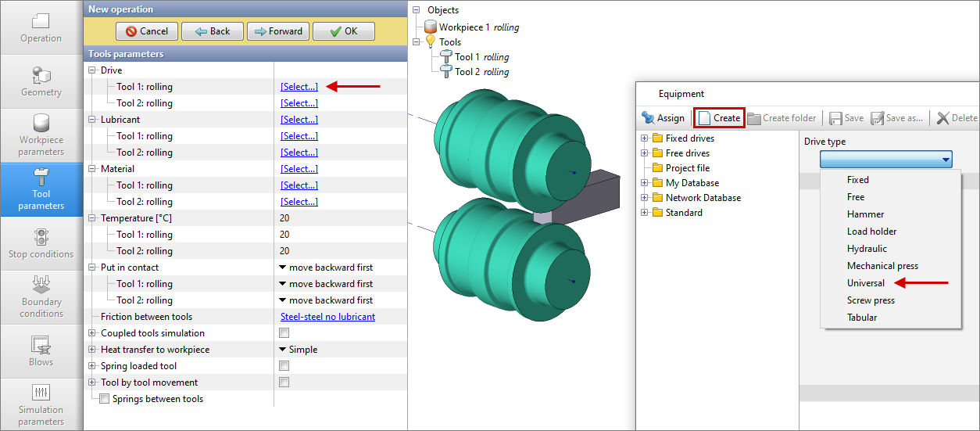Expand the Fixed drives folder
Image resolution: width=980 pixels, height=431 pixels.
(645, 138)
